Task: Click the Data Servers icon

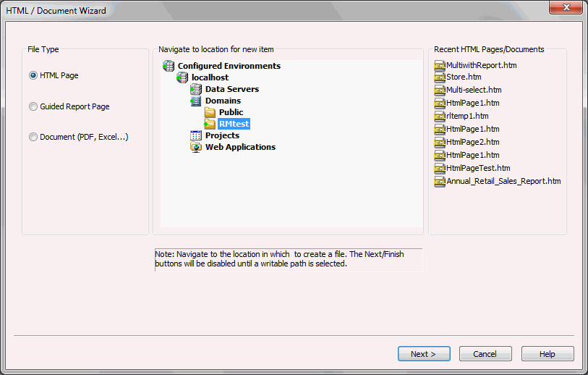Action: (x=196, y=89)
